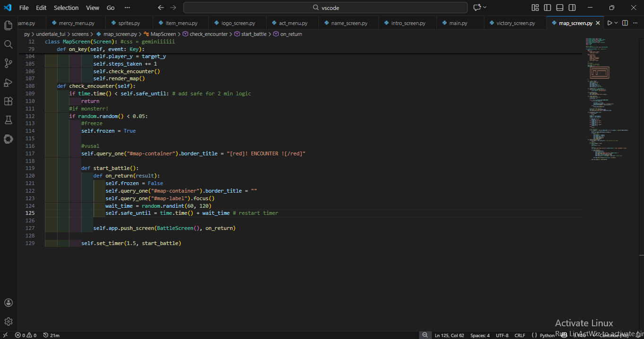Toggle the bottom Panel layout button
Image resolution: width=644 pixels, height=339 pixels.
click(x=560, y=8)
